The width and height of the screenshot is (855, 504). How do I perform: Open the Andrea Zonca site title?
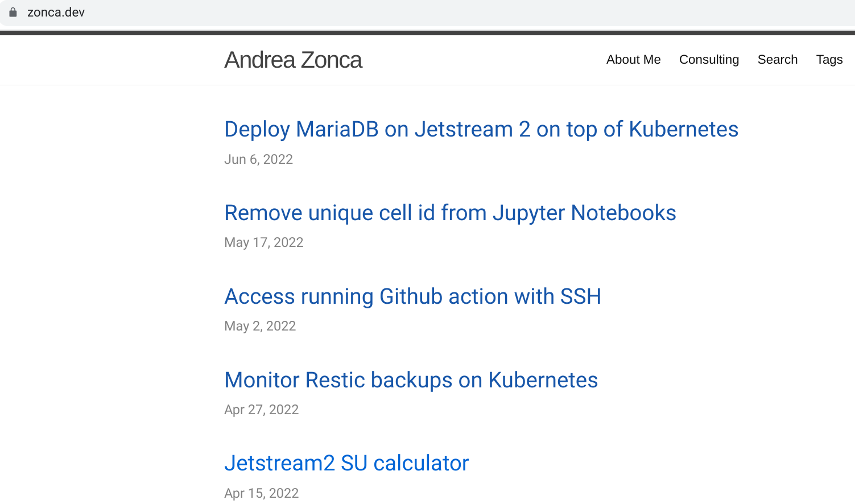coord(293,60)
